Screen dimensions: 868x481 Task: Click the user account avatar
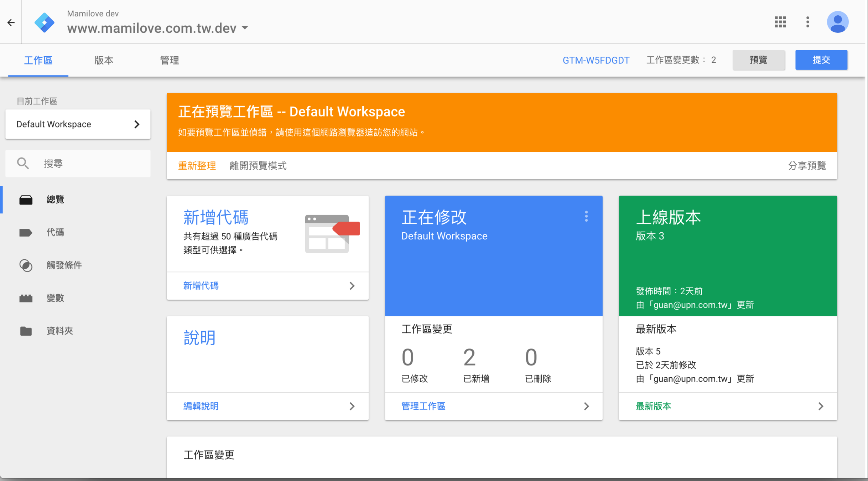(x=837, y=22)
